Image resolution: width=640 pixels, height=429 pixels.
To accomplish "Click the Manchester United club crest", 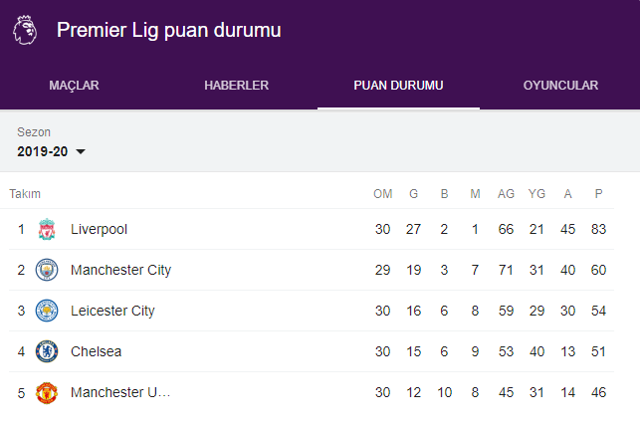I will pos(47,393).
